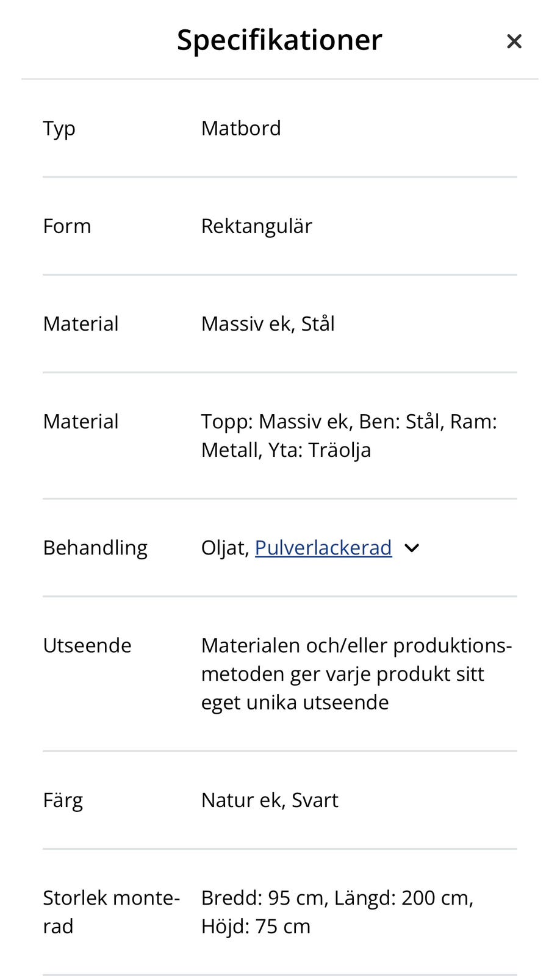Click Material label beside 'Massiv ek, Stål'
Viewport: 560px width, 976px height.
click(81, 324)
